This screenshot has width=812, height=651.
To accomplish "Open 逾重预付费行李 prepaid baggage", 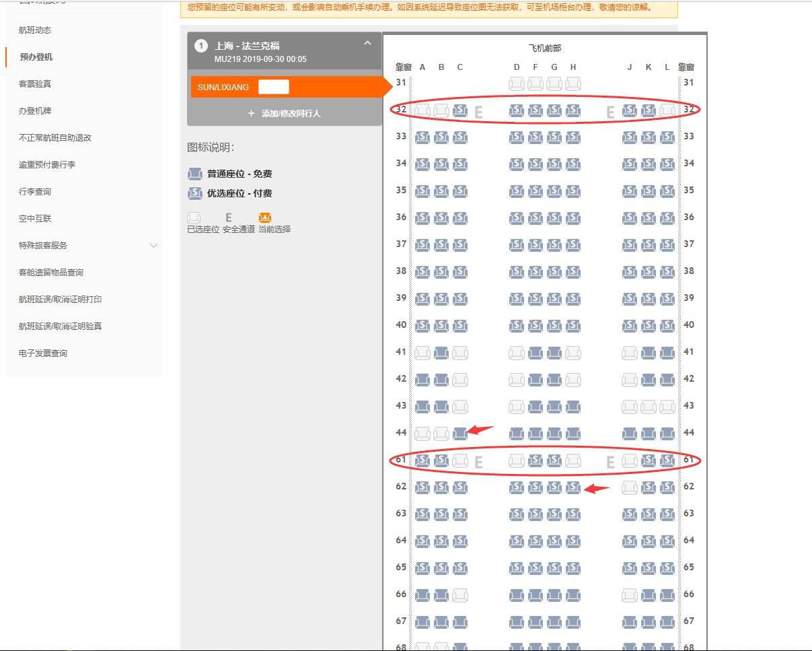I will coord(47,165).
